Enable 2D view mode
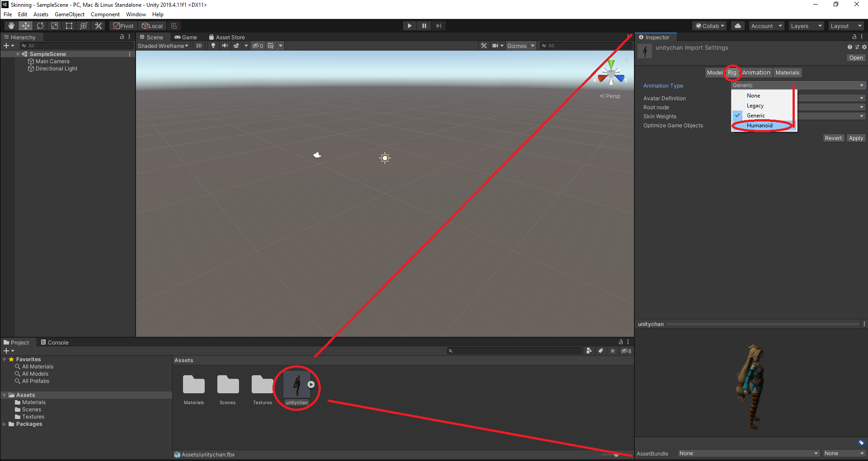868x461 pixels. (x=199, y=46)
